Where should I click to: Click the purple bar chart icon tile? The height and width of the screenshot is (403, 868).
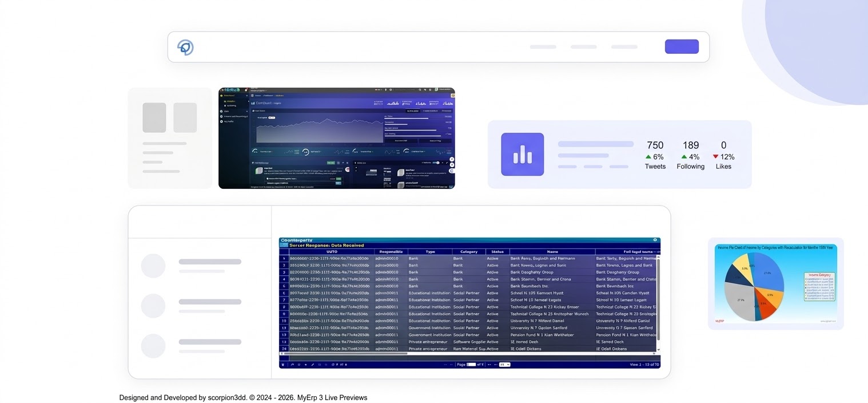(x=522, y=154)
